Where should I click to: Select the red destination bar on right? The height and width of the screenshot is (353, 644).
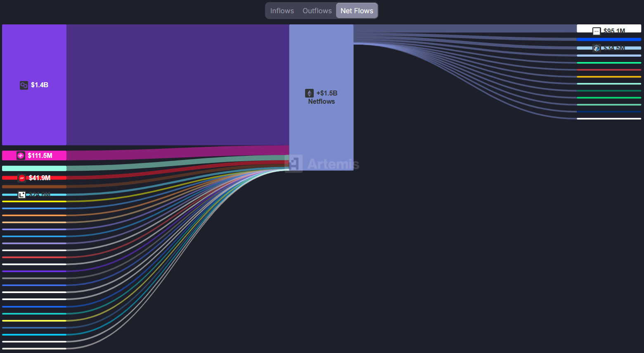click(x=609, y=70)
